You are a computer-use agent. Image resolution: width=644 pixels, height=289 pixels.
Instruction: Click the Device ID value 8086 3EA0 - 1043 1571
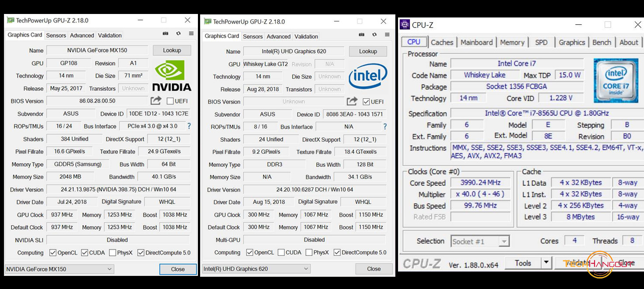click(x=355, y=114)
